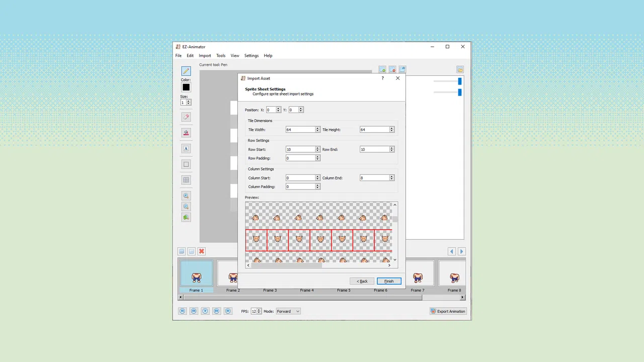644x362 pixels.
Task: Click the Finish button
Action: point(389,281)
